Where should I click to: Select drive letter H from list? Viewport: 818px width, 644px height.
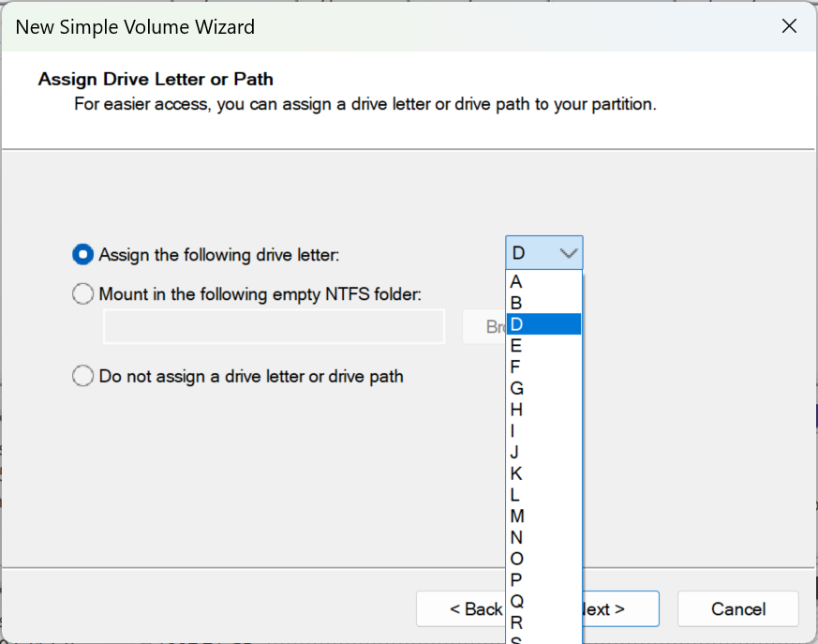click(543, 410)
